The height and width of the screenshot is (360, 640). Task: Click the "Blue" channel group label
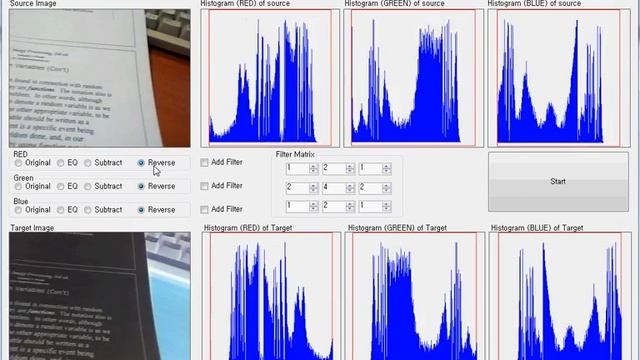20,201
